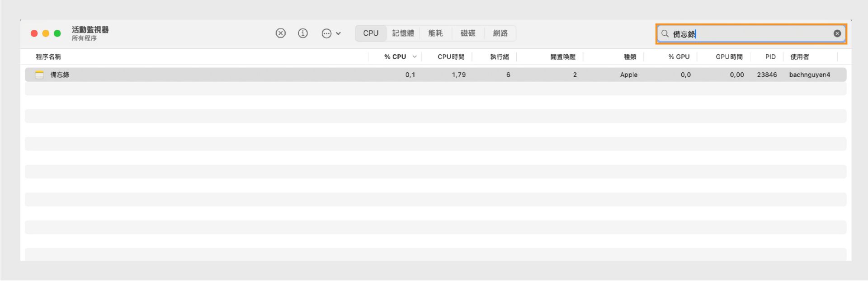868x281 pixels.
Task: Sort by 使用者 column header
Action: 800,57
